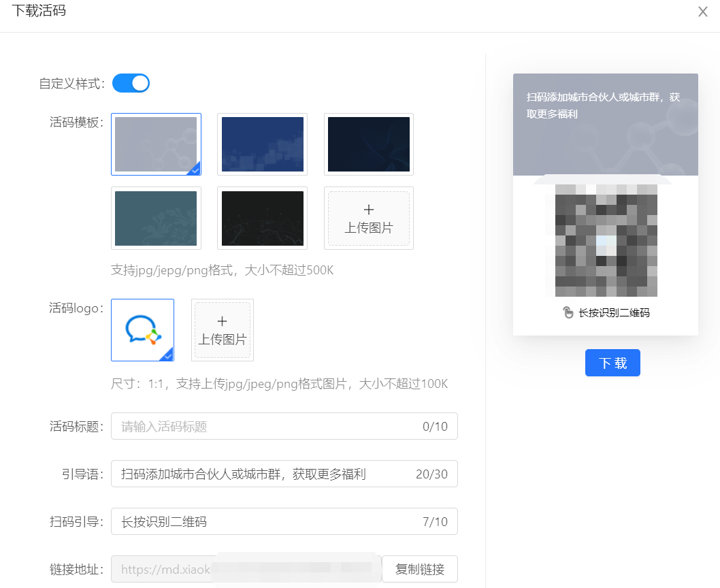Click 上传图片 box in 活码模板 section
Screen dimensions: 720x588
[369, 218]
